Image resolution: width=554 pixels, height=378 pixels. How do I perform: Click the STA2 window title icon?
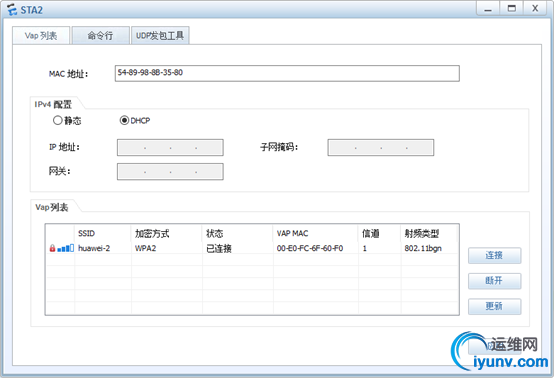12,10
